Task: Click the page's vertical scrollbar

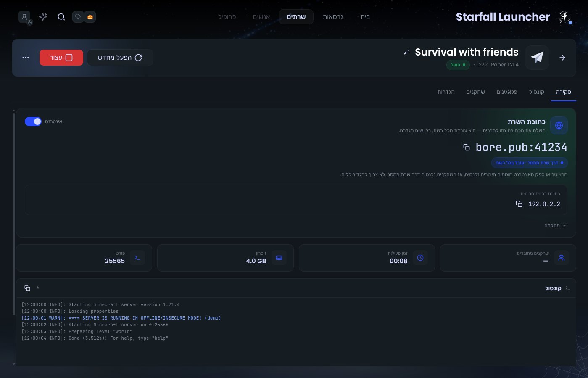Action: coord(14,214)
